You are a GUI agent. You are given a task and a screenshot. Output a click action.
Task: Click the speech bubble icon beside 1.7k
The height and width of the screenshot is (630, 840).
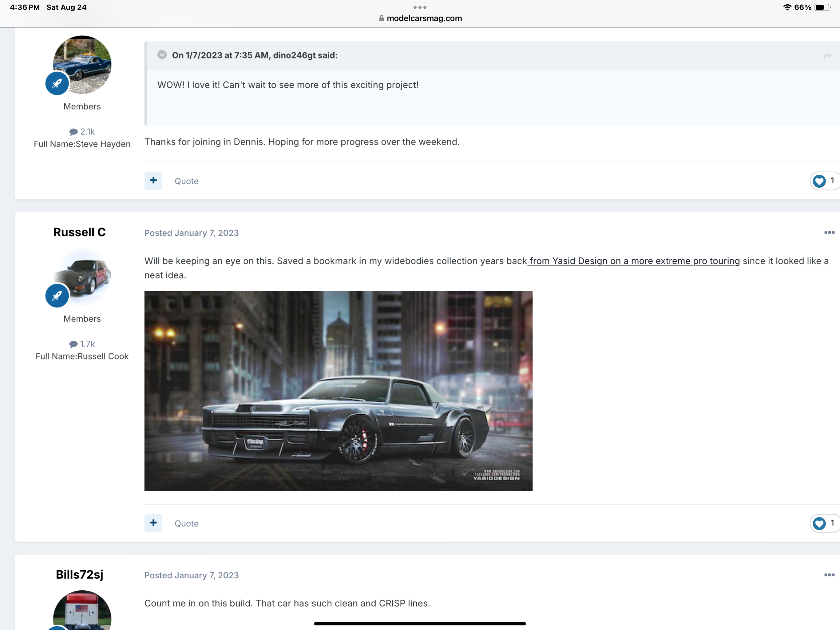point(73,344)
